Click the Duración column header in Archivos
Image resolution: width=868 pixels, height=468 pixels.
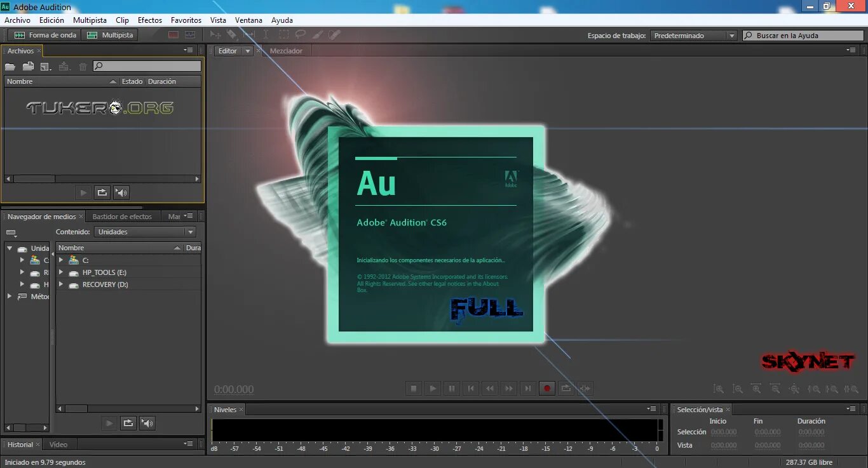pyautogui.click(x=162, y=81)
